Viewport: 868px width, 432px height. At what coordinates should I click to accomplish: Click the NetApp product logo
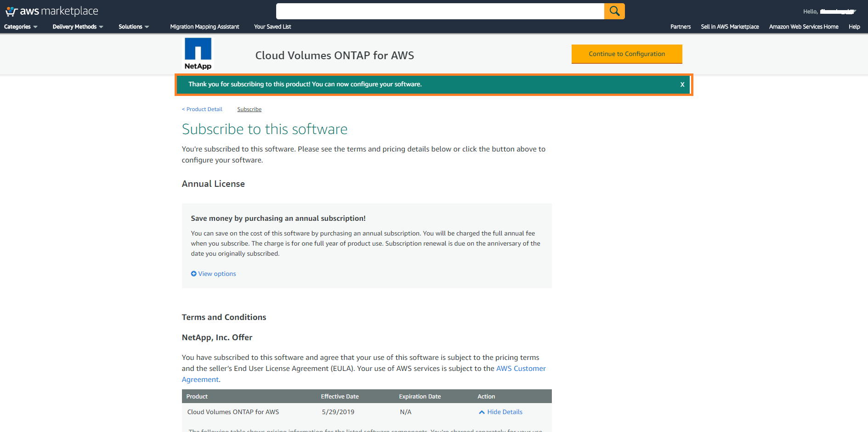pyautogui.click(x=198, y=54)
